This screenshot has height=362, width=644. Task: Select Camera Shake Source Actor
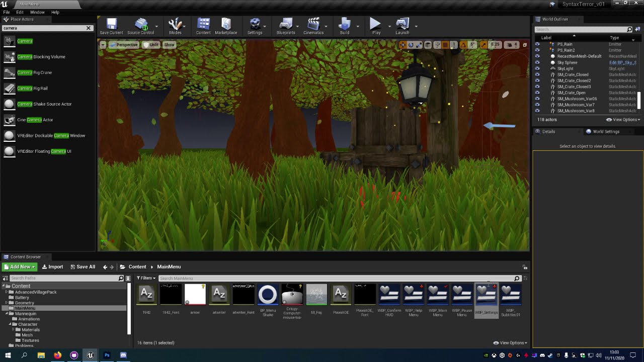tap(48, 104)
